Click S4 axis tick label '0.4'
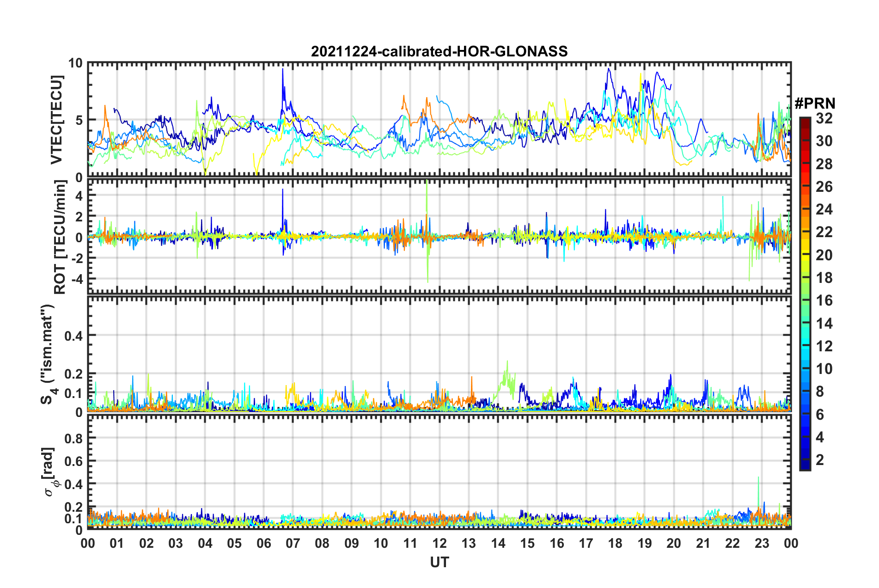Viewport: 879px width, 588px height. click(x=73, y=336)
